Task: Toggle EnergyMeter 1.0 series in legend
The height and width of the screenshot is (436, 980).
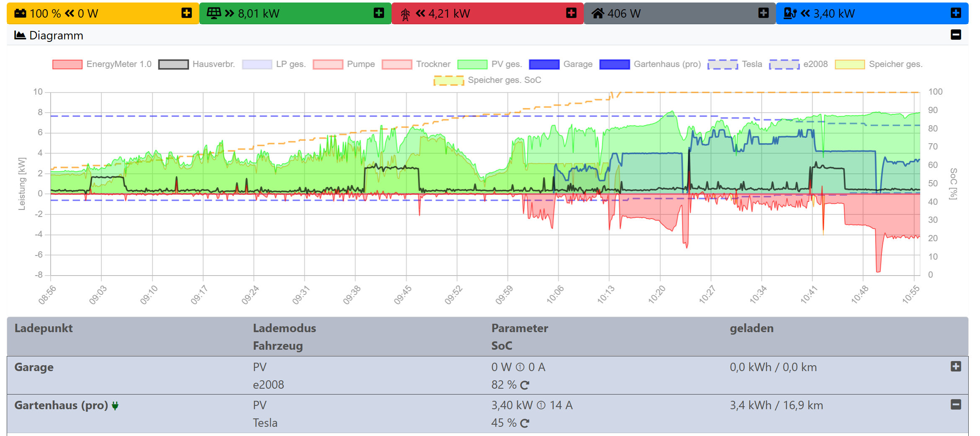Action: (102, 64)
